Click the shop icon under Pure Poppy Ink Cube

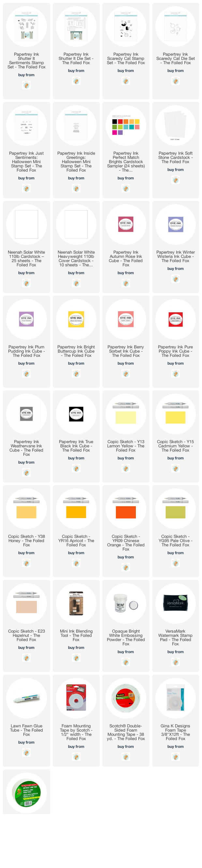[x=175, y=374]
